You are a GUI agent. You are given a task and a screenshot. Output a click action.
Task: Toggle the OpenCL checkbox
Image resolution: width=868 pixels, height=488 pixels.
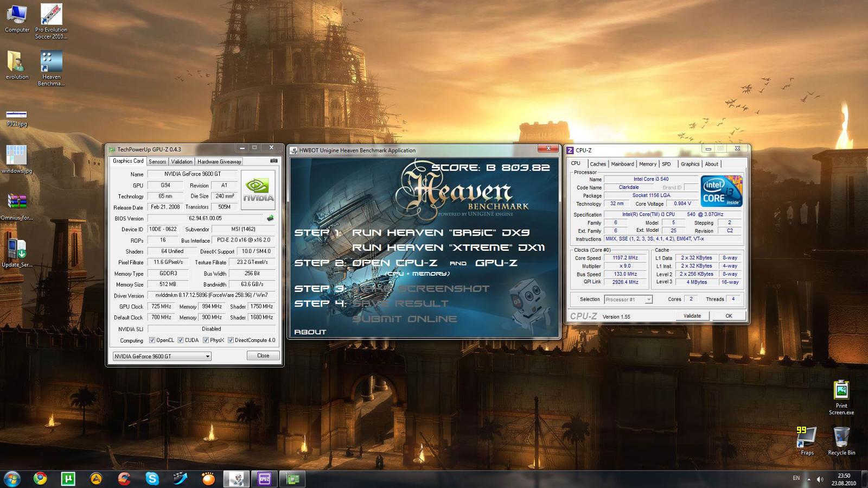tap(152, 340)
